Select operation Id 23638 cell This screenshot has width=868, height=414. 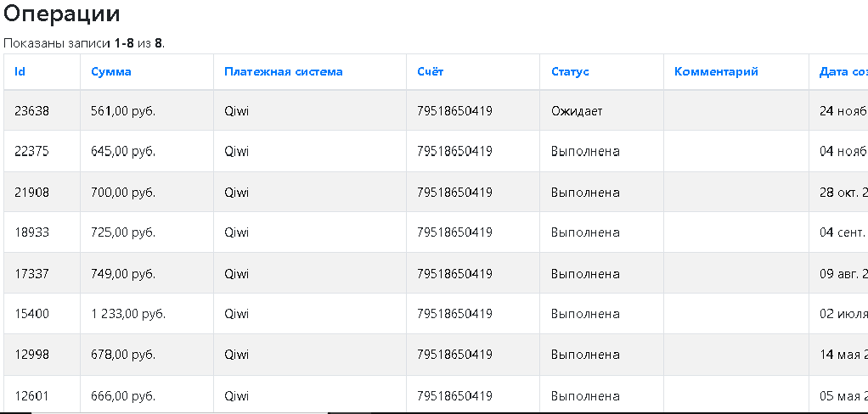[42, 110]
